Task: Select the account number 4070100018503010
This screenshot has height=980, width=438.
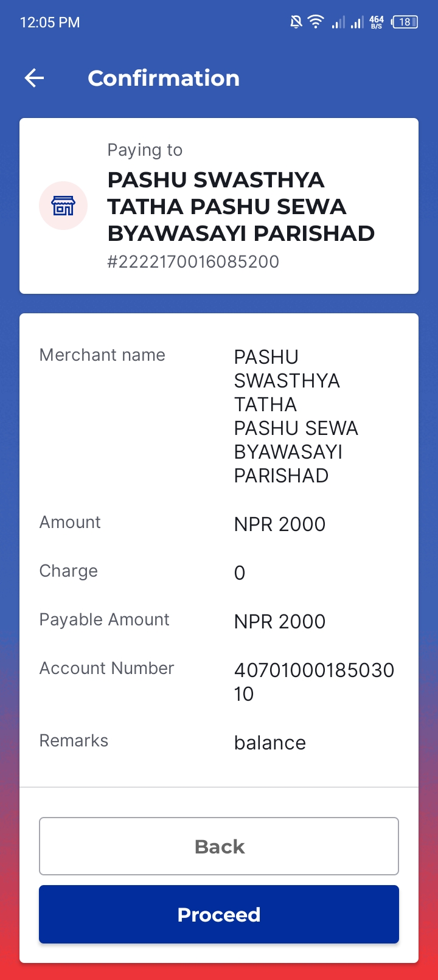Action: point(314,682)
